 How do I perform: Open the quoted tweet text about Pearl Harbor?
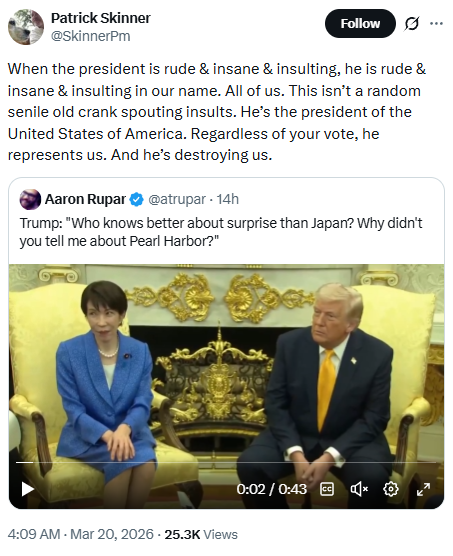(221, 232)
